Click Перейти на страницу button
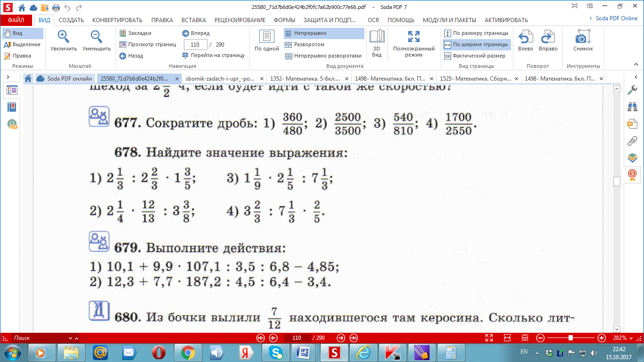The height and width of the screenshot is (362, 644). coord(214,56)
